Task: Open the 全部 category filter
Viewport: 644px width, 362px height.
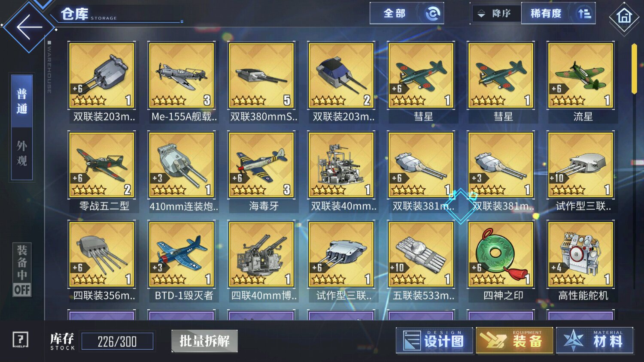Action: pos(407,13)
